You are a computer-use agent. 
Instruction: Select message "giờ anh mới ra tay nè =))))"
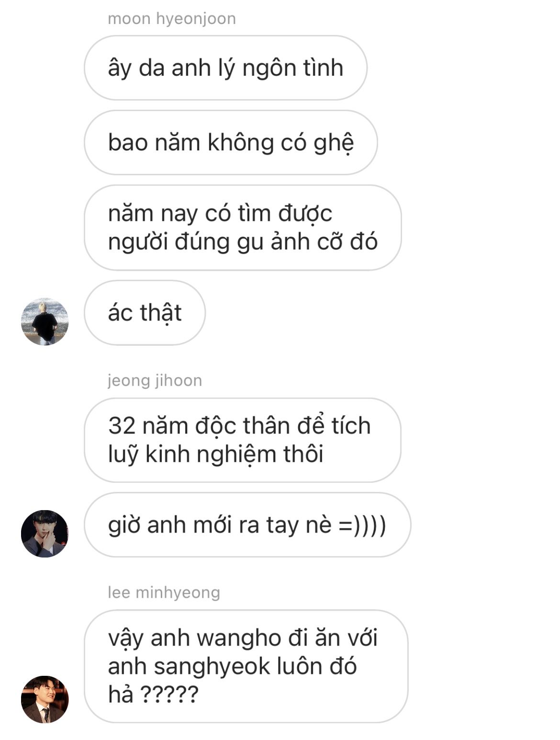click(247, 525)
